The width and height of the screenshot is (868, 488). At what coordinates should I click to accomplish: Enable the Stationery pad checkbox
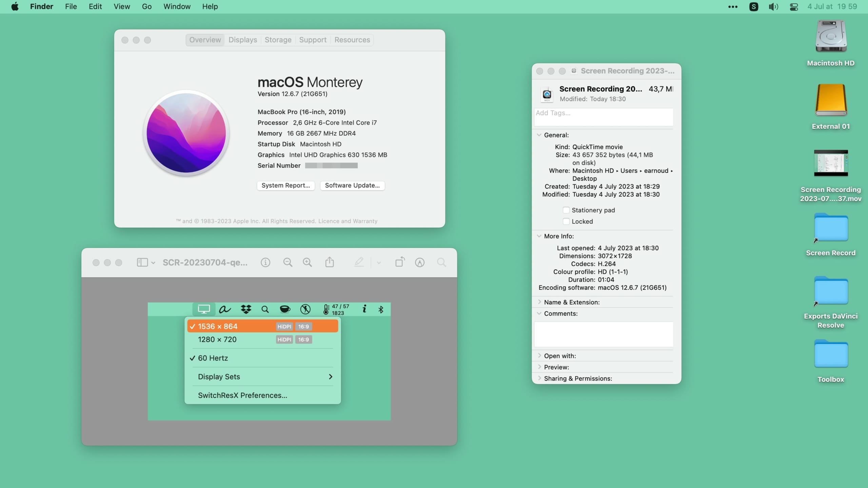click(566, 210)
